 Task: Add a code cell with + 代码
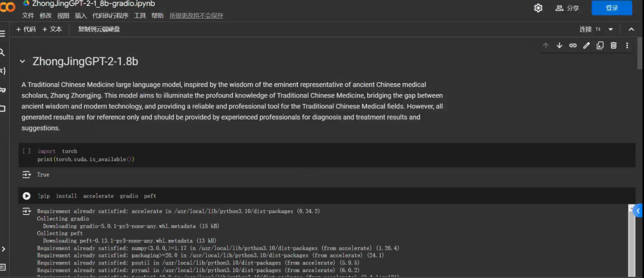pos(26,29)
